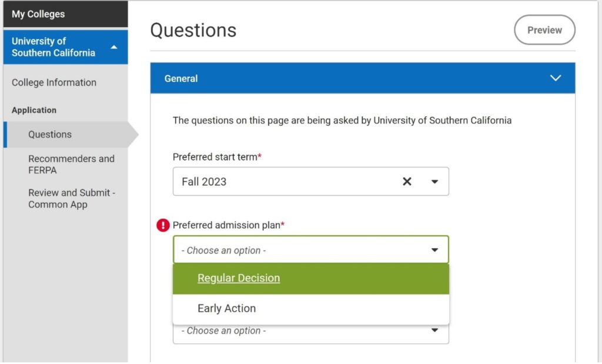Screen dimensions: 602x364
Task: Clear the Fall 2023 selection with X
Action: [x=407, y=182]
